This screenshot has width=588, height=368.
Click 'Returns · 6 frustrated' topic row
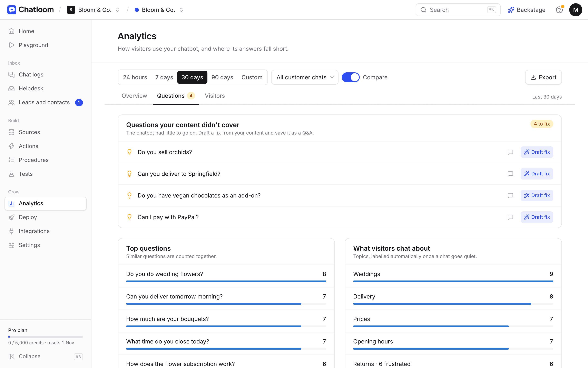(x=453, y=362)
